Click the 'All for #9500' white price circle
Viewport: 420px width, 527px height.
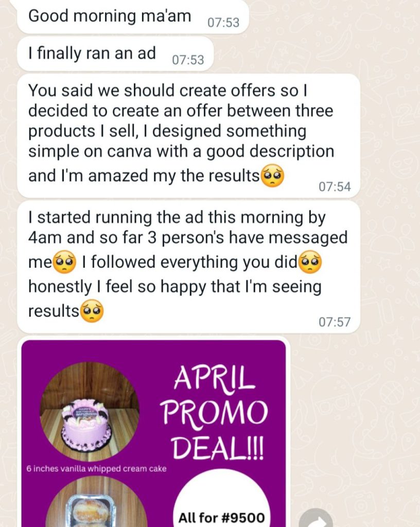222,499
